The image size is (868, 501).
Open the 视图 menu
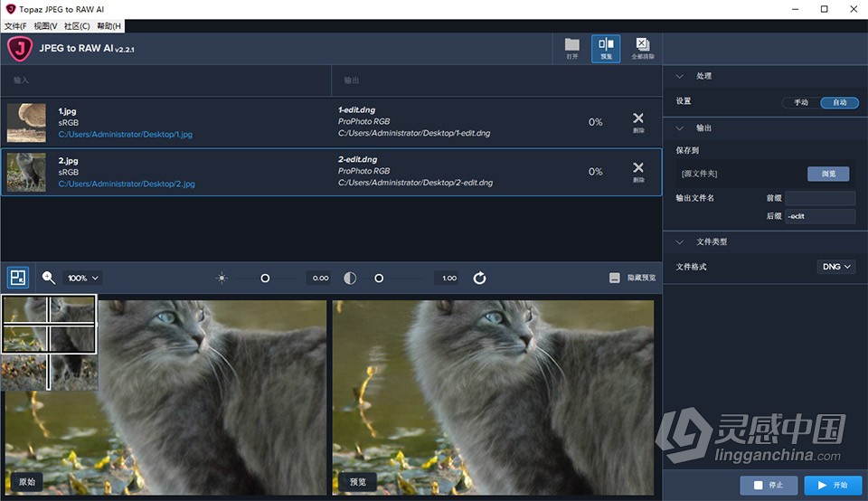click(45, 26)
